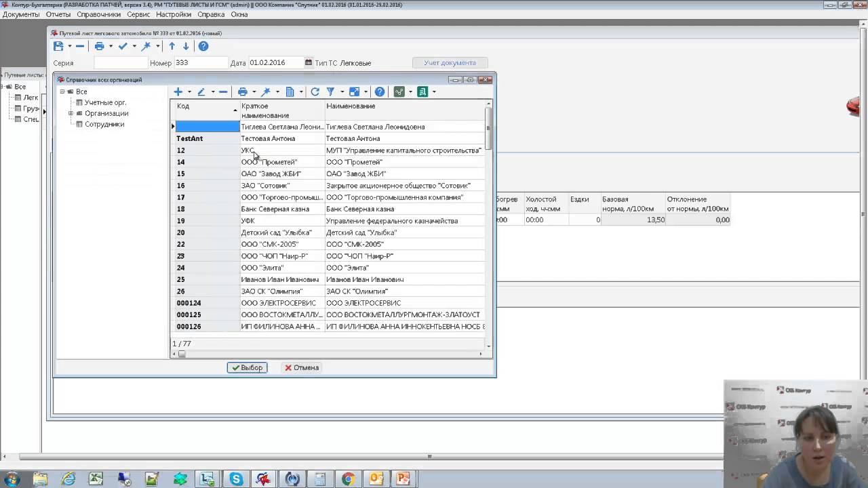Image resolution: width=868 pixels, height=488 pixels.
Task: Print the organizations directory list
Action: (x=243, y=91)
